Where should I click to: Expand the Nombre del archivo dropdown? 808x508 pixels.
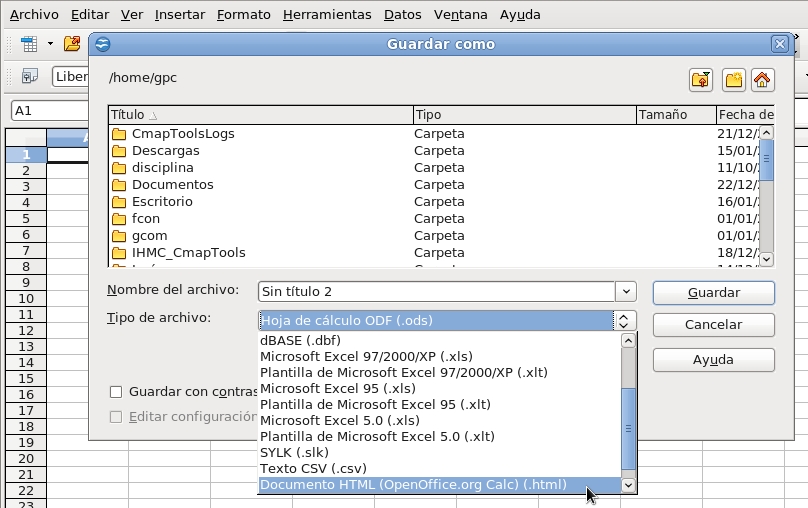coord(626,292)
